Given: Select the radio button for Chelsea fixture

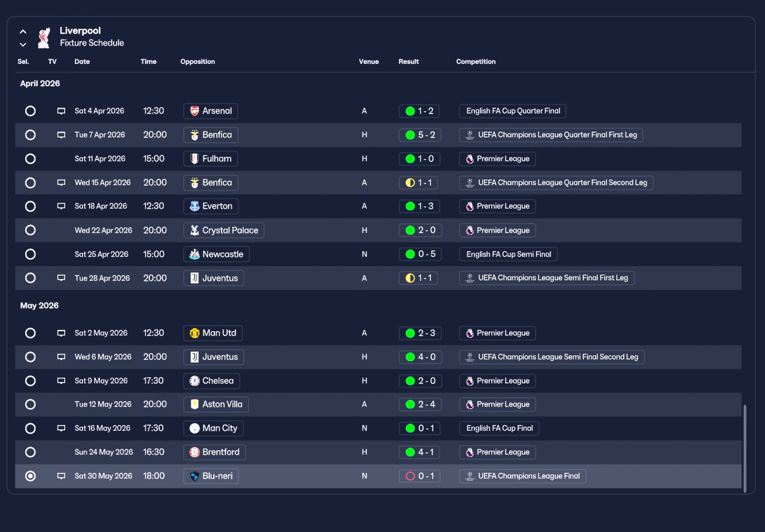Looking at the screenshot, I should click(x=30, y=381).
